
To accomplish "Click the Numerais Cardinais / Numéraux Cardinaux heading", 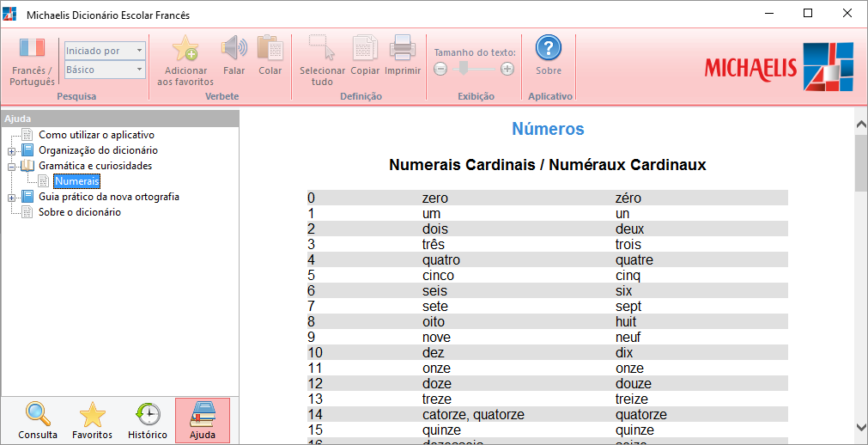I will [548, 165].
